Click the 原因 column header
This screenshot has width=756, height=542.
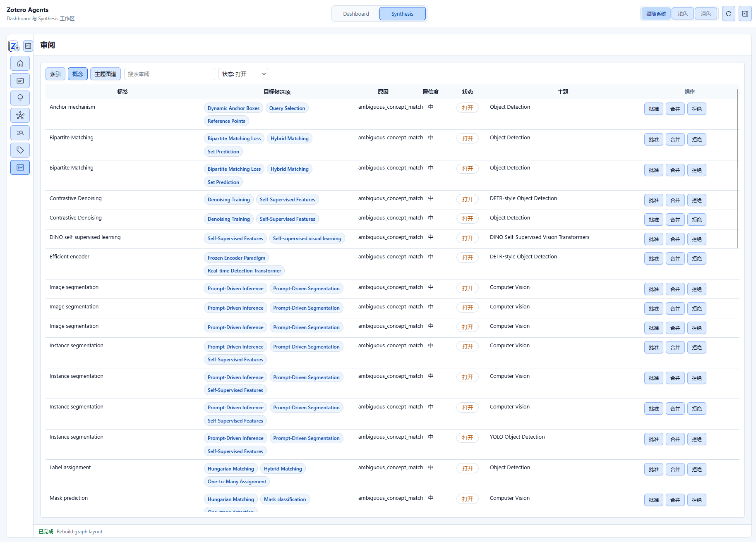[x=383, y=92]
